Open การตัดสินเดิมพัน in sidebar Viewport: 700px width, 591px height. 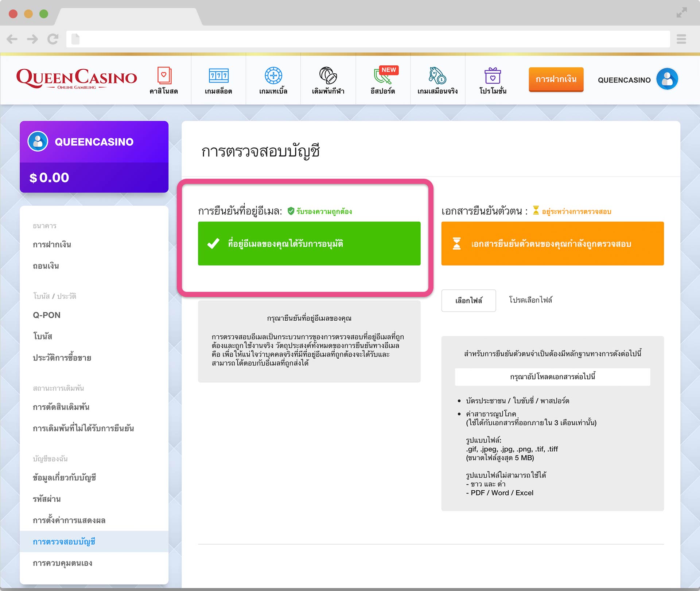pyautogui.click(x=61, y=407)
